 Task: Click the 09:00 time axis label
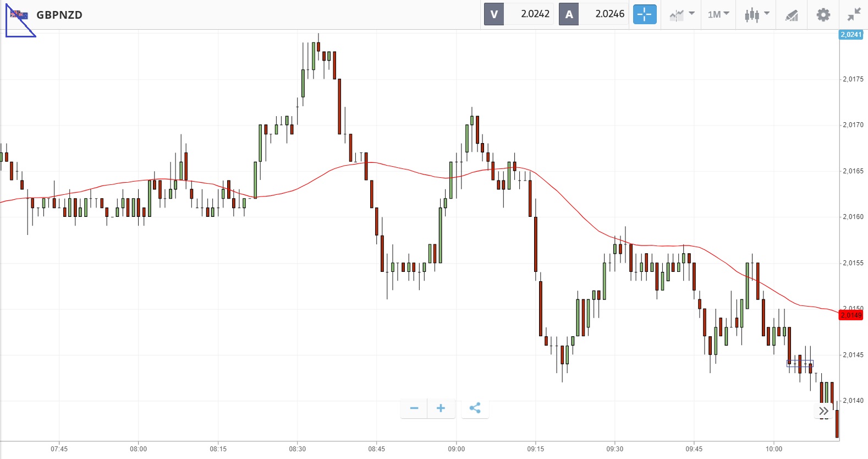456,449
